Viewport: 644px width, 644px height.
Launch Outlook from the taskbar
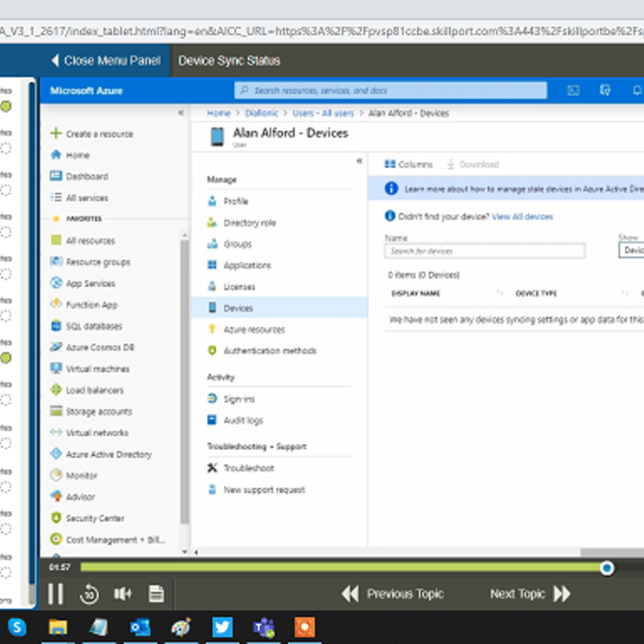140,627
